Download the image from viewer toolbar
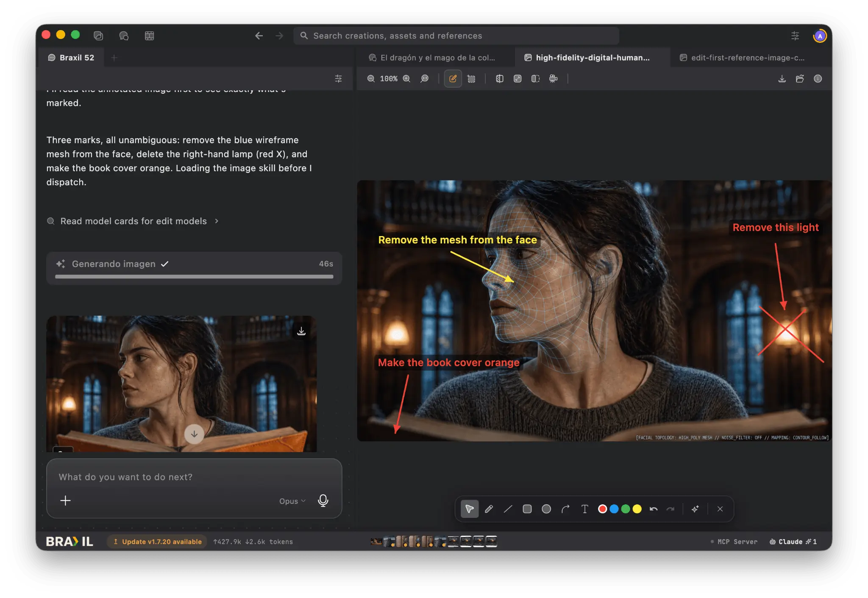Viewport: 868px width, 598px height. pos(782,79)
